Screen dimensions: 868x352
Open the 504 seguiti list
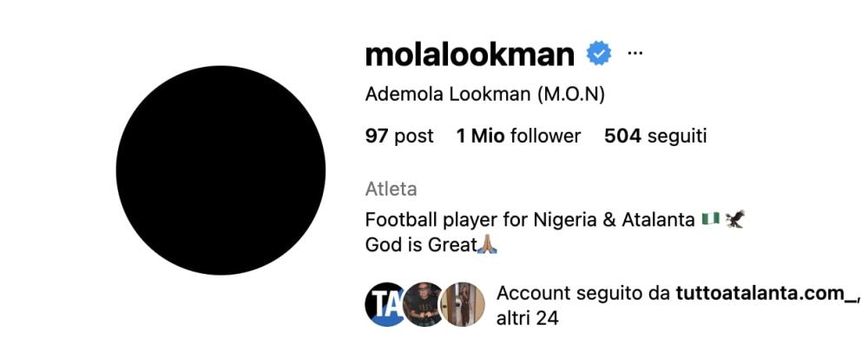tap(655, 136)
